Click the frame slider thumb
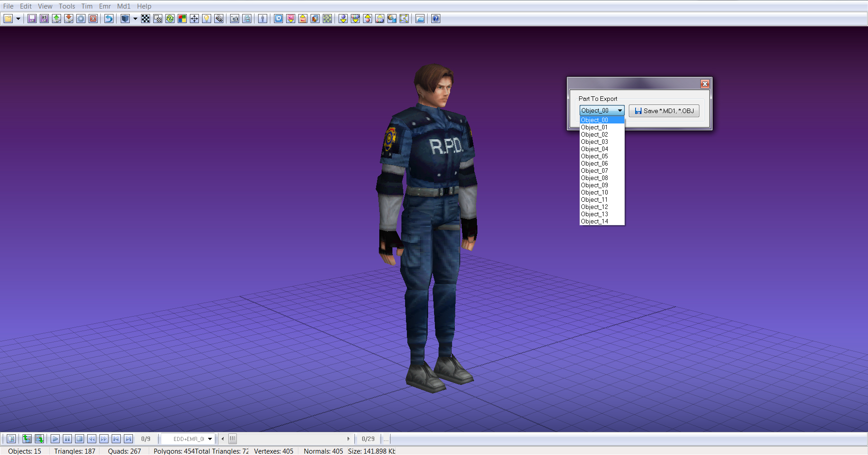Image resolution: width=868 pixels, height=455 pixels. [232, 439]
